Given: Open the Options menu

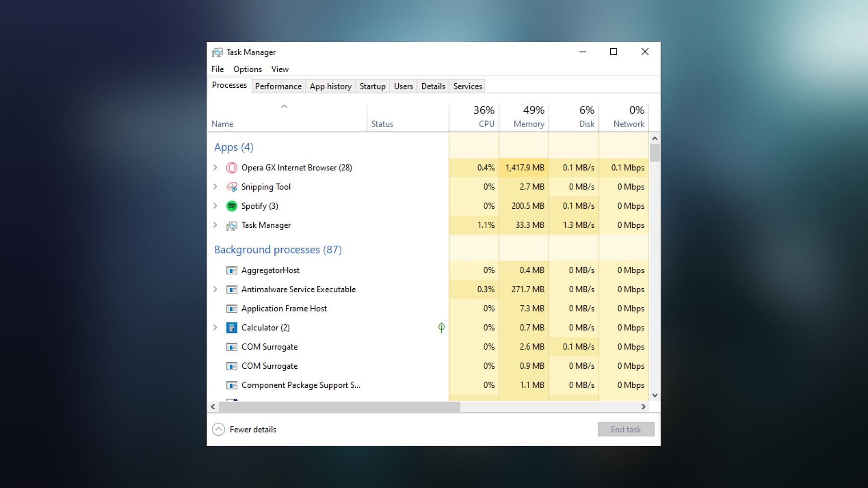Looking at the screenshot, I should [247, 69].
